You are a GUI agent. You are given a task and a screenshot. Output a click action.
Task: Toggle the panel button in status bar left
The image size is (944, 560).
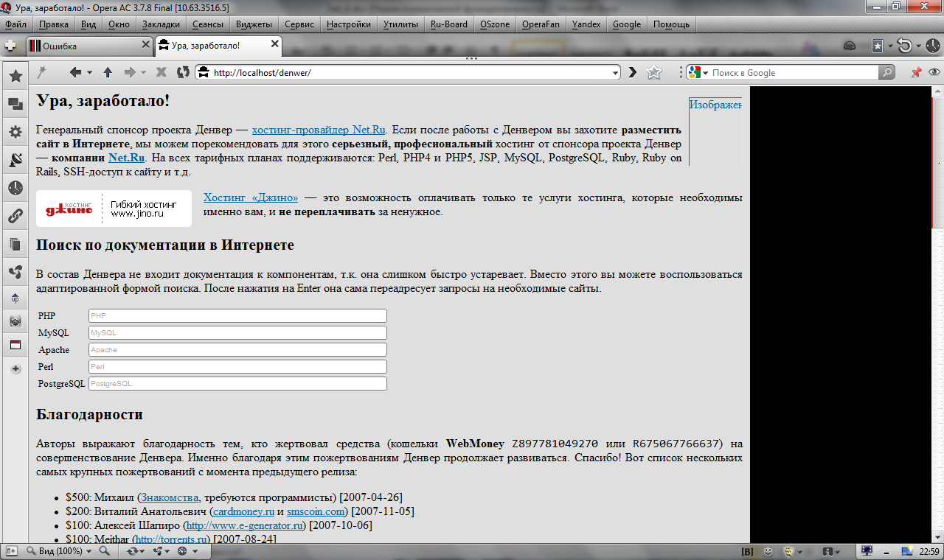click(x=11, y=551)
